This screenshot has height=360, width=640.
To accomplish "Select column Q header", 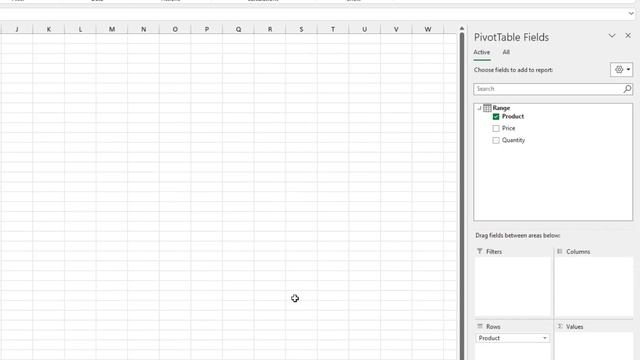I will pos(238,29).
